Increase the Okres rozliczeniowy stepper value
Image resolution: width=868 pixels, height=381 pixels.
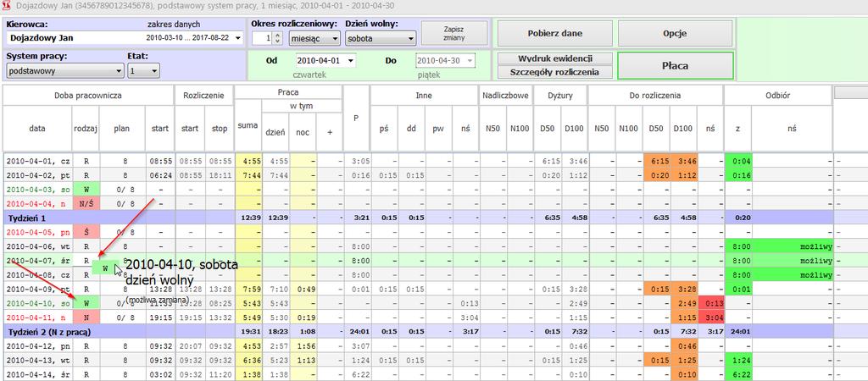[x=278, y=36]
